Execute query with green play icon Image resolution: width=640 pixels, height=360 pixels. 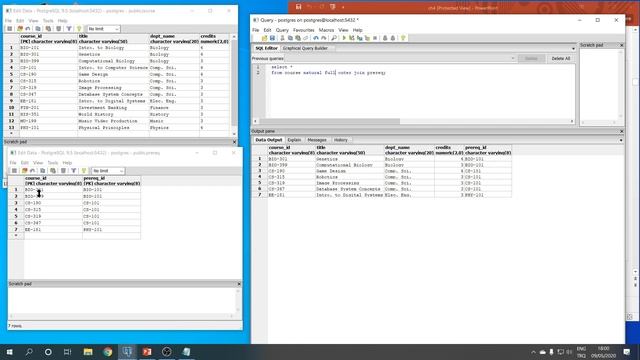[344, 38]
